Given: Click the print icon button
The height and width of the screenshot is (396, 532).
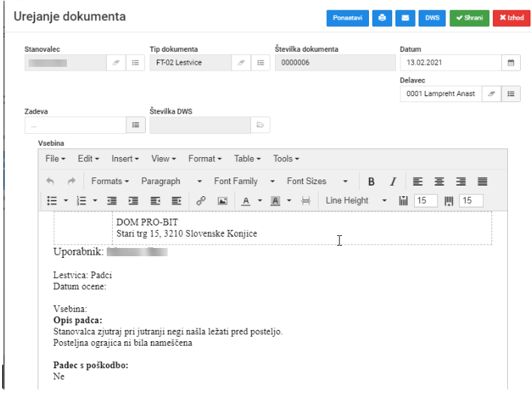Looking at the screenshot, I should coord(382,18).
